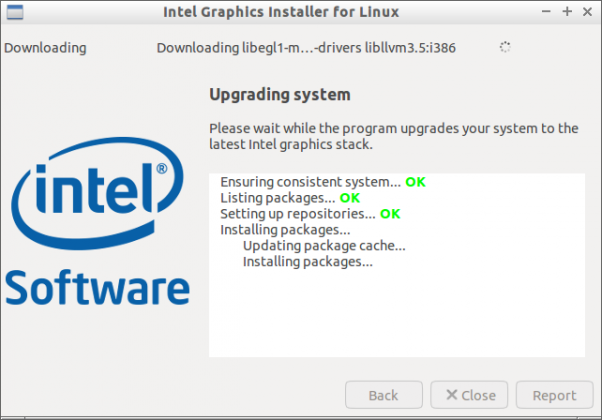This screenshot has width=602, height=420.
Task: Click the Close button
Action: 469,395
